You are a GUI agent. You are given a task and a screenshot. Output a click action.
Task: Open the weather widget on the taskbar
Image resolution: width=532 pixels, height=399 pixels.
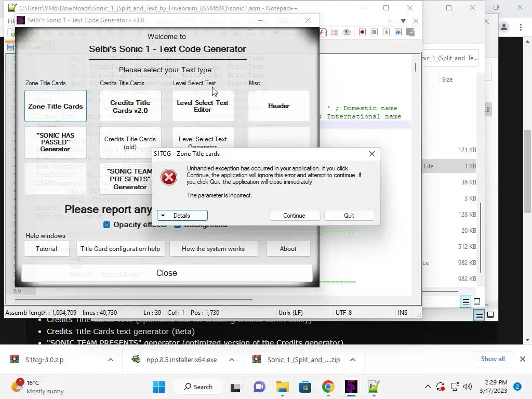(37, 387)
